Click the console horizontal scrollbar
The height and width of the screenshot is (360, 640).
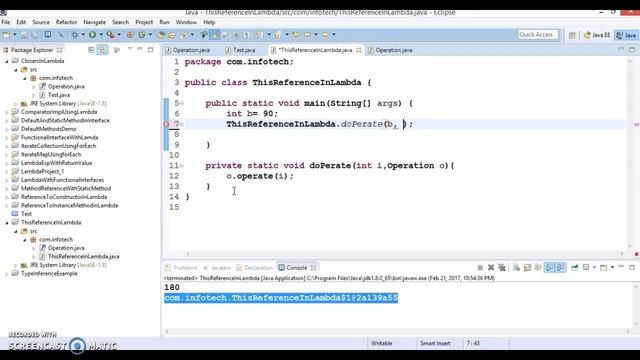tap(398, 331)
